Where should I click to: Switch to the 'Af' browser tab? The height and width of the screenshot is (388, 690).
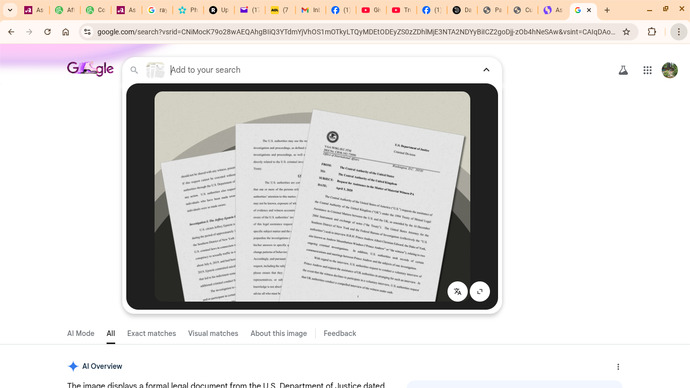(x=64, y=10)
